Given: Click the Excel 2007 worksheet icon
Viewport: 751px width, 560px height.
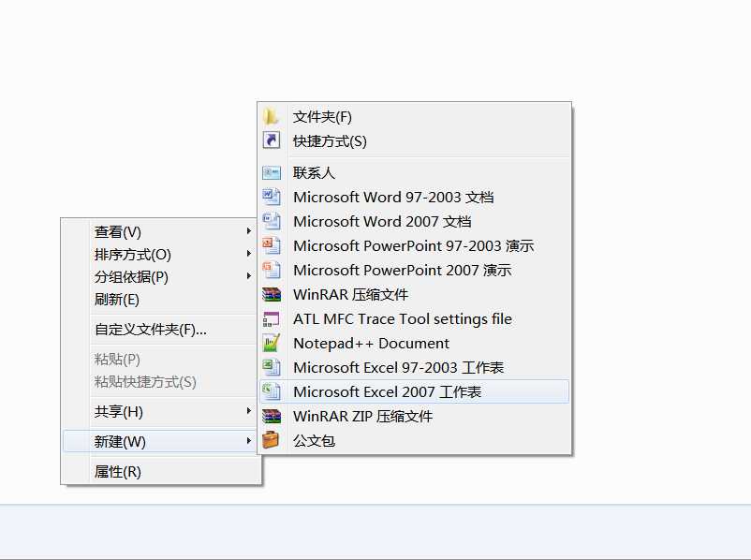Looking at the screenshot, I should point(271,391).
